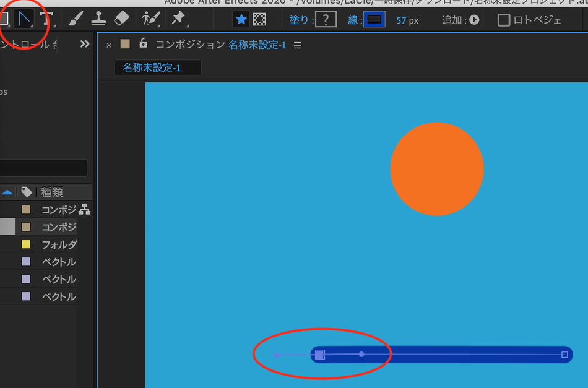Select the Horizontal Type tool
This screenshot has width=588, height=388.
click(x=47, y=19)
